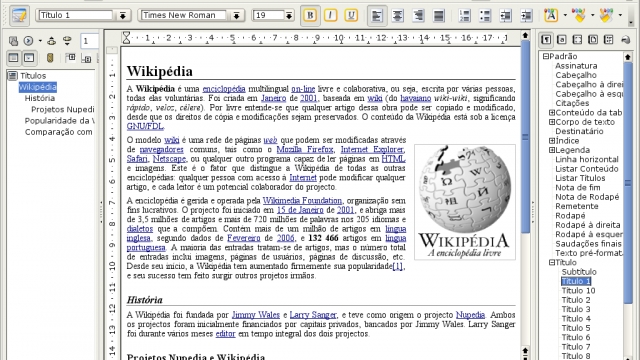Screen dimensions: 640x360
Task: Toggle bold formatting
Action: click(310, 16)
